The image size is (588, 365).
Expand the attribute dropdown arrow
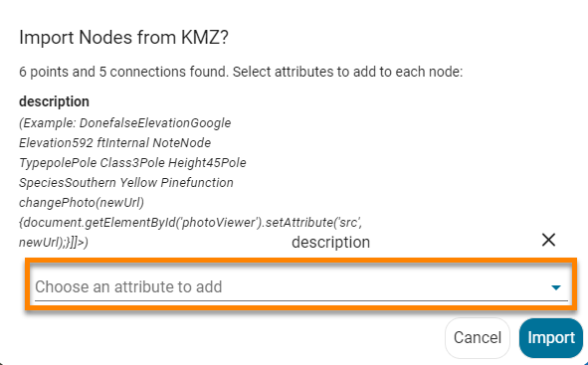pos(556,287)
